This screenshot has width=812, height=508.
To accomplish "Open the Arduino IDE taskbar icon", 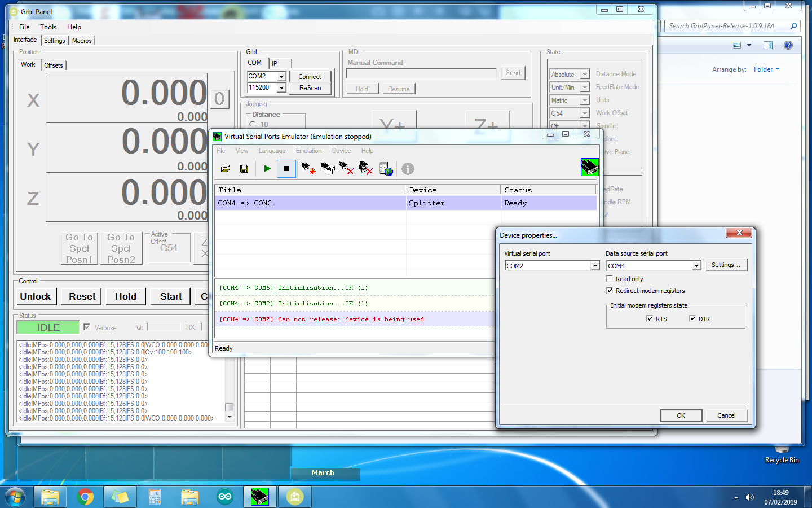I will click(225, 497).
